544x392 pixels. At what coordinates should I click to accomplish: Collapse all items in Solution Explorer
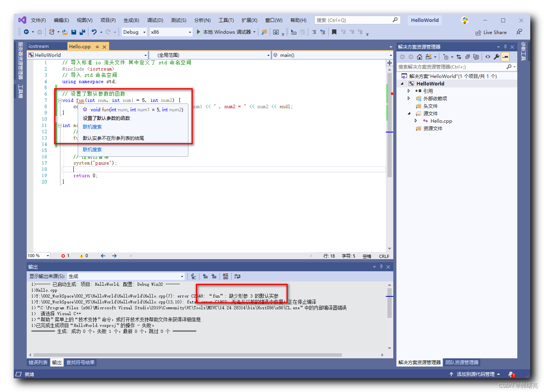tap(467, 56)
